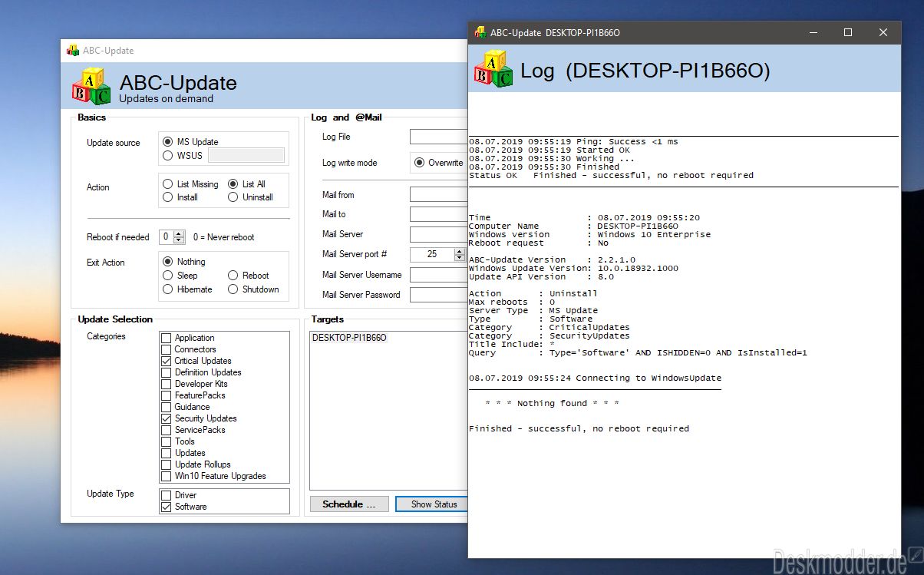Click the "* * * Nothing found * * *" line
This screenshot has height=575, width=924.
(552, 403)
